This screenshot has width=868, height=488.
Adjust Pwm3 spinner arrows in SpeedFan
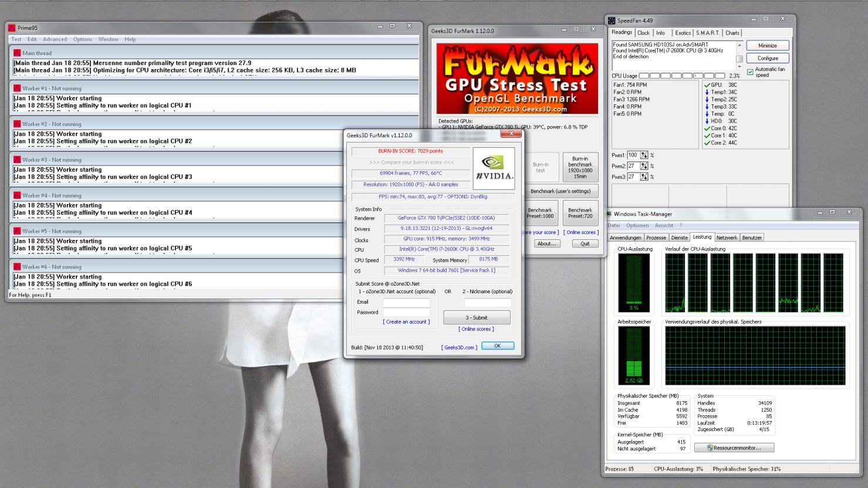(644, 177)
